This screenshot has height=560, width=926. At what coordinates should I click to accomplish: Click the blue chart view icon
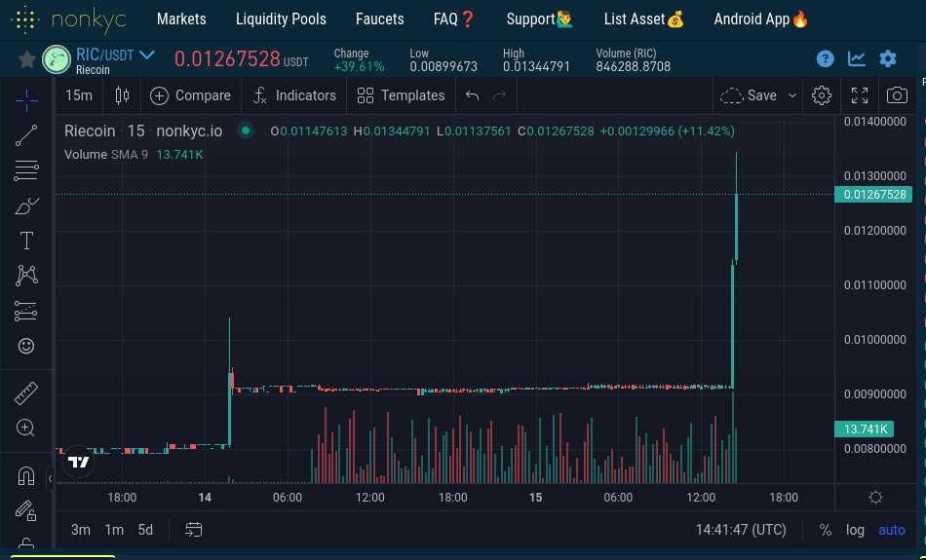857,58
